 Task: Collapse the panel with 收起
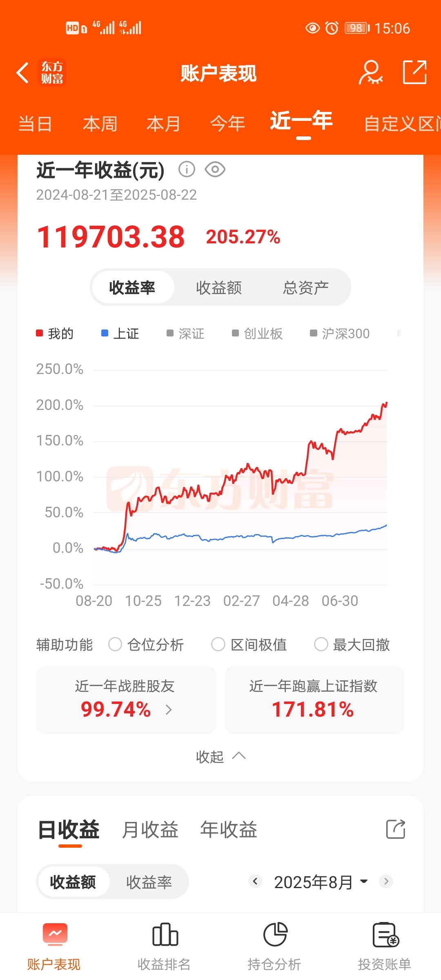(220, 756)
